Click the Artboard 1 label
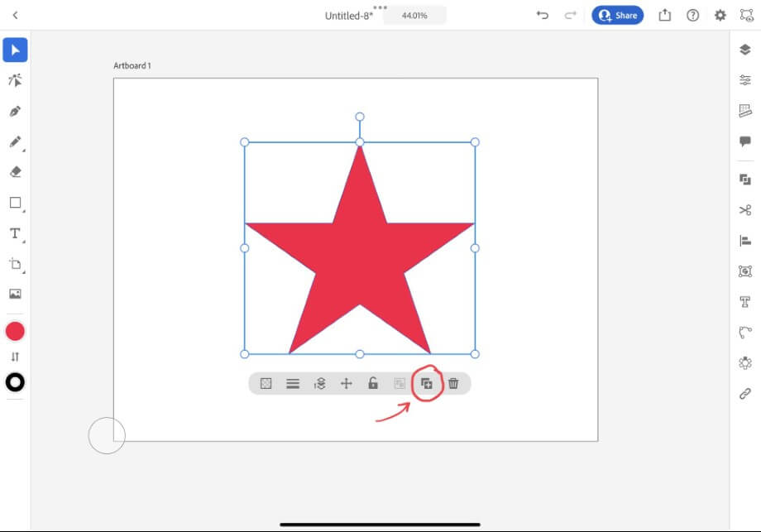 tap(132, 65)
